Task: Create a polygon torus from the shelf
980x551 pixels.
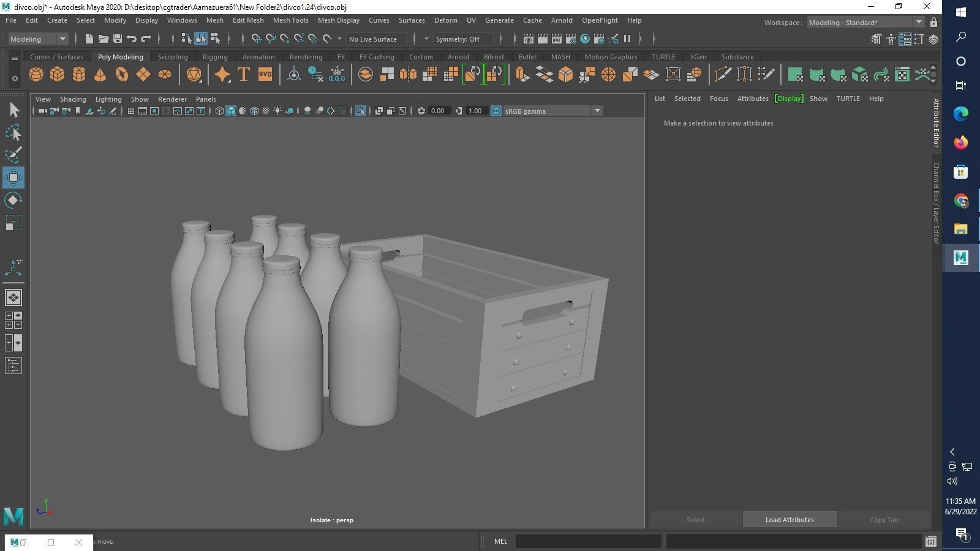Action: tap(122, 75)
